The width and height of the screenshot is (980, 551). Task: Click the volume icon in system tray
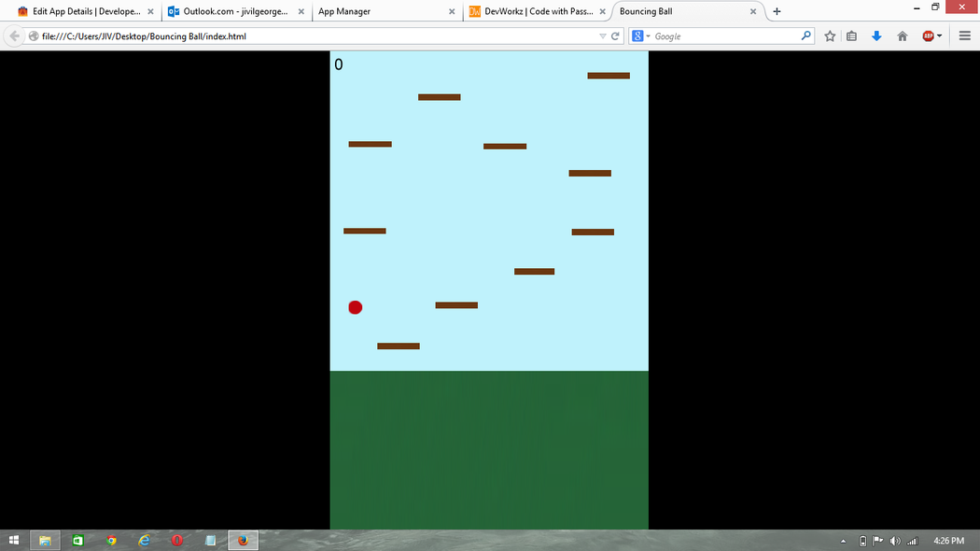point(894,541)
